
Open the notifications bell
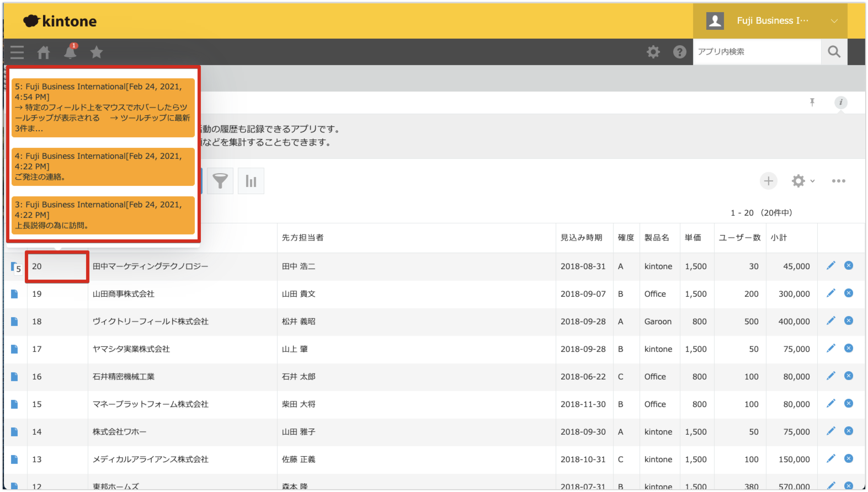[70, 52]
